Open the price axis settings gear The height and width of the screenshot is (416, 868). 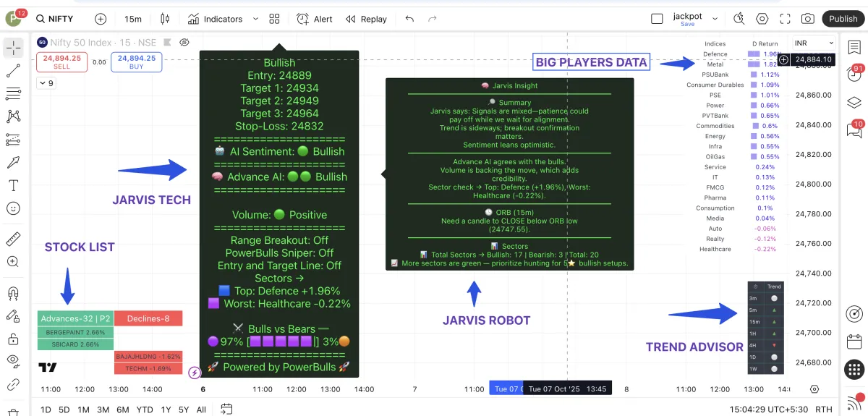click(815, 389)
